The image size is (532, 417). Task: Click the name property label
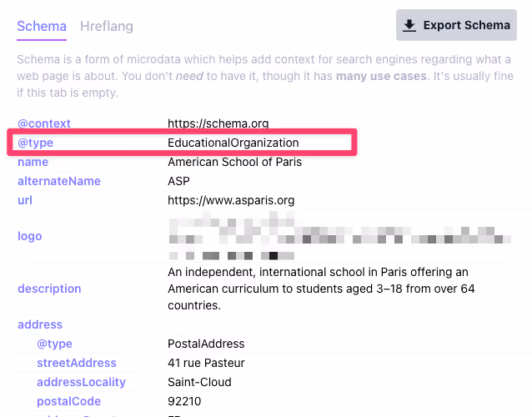33,162
